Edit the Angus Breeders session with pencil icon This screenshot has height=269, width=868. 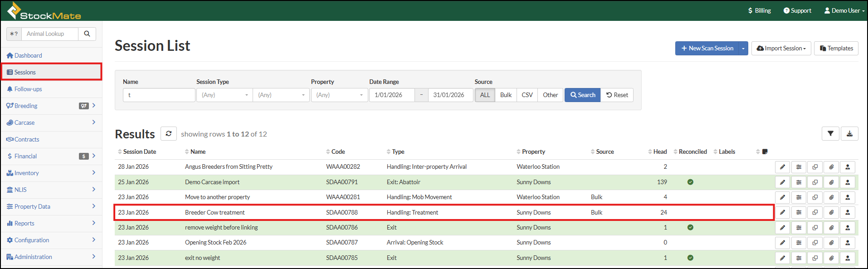tap(782, 167)
